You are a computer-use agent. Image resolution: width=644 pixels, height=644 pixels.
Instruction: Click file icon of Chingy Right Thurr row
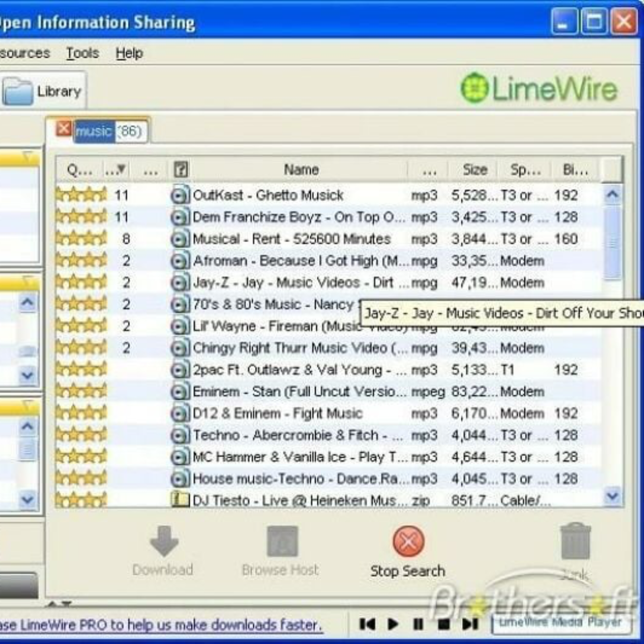pos(180,348)
